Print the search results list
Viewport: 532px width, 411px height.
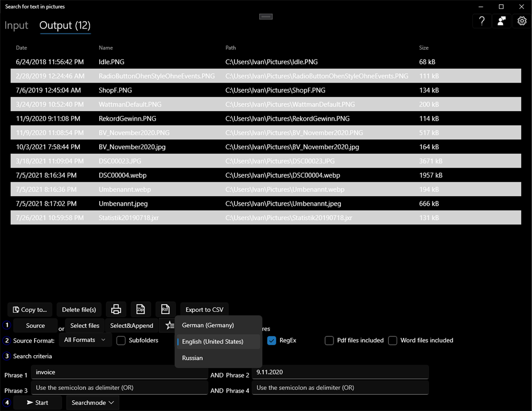point(116,309)
